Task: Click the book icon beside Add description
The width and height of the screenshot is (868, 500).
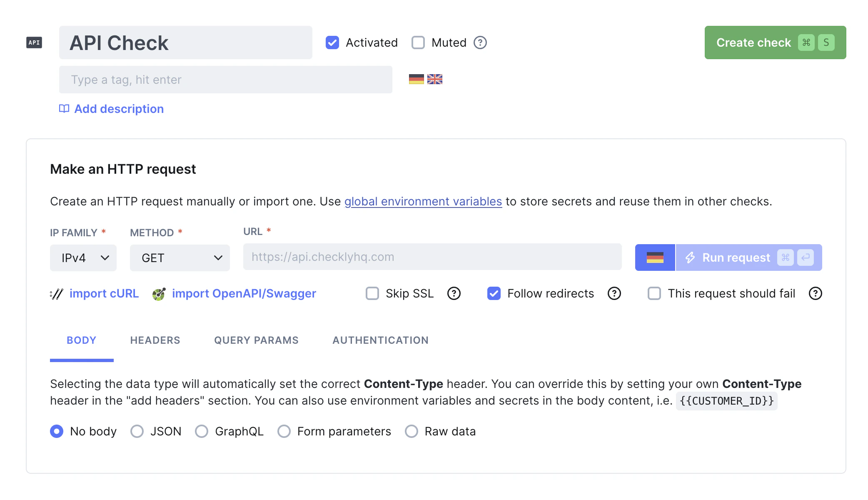Action: (63, 109)
